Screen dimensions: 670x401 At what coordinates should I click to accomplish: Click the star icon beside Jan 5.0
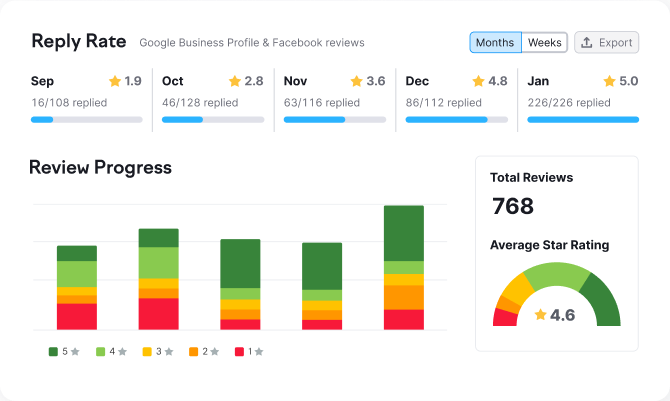click(x=609, y=81)
